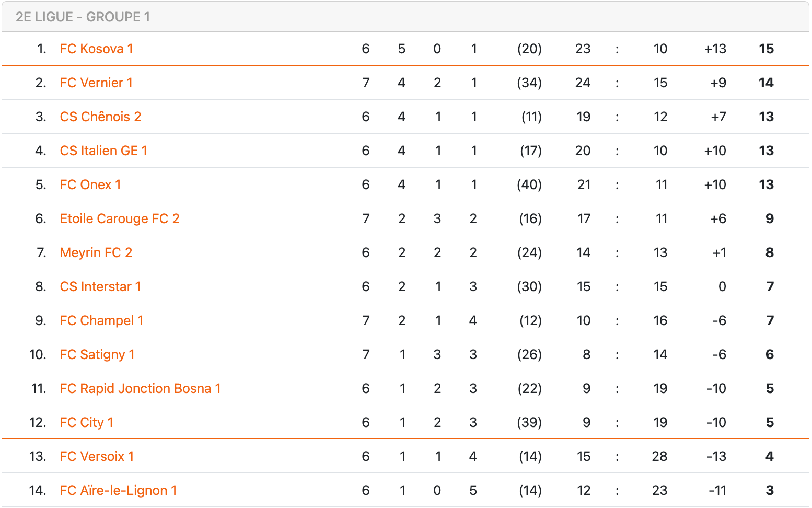
Task: Click goals conceded 28 in FC Versoix row
Action: pos(659,456)
